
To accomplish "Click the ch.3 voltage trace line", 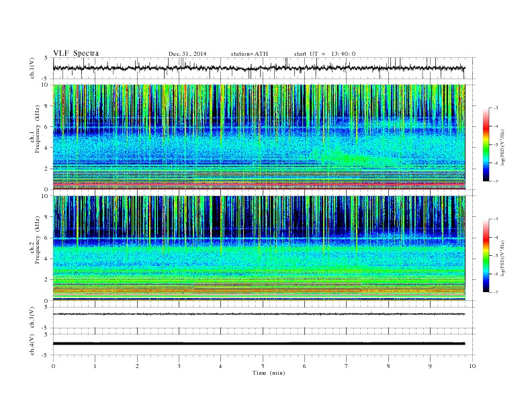I will (x=259, y=314).
